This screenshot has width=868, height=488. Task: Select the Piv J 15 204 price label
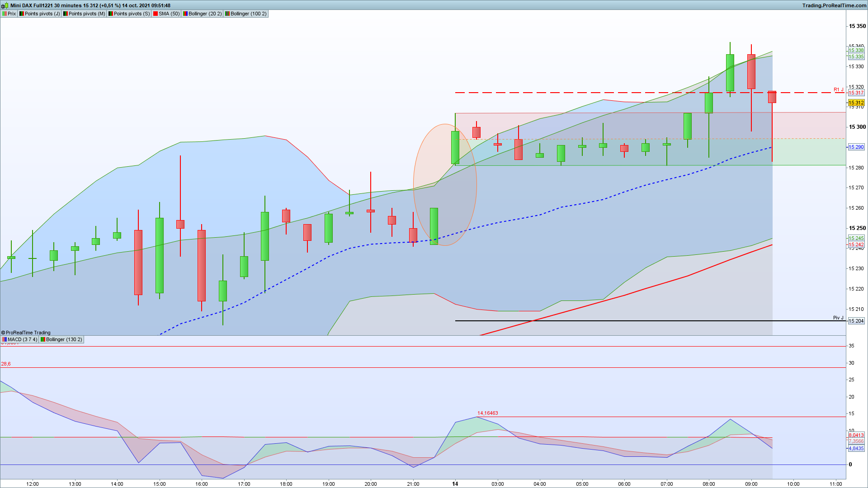[856, 321]
